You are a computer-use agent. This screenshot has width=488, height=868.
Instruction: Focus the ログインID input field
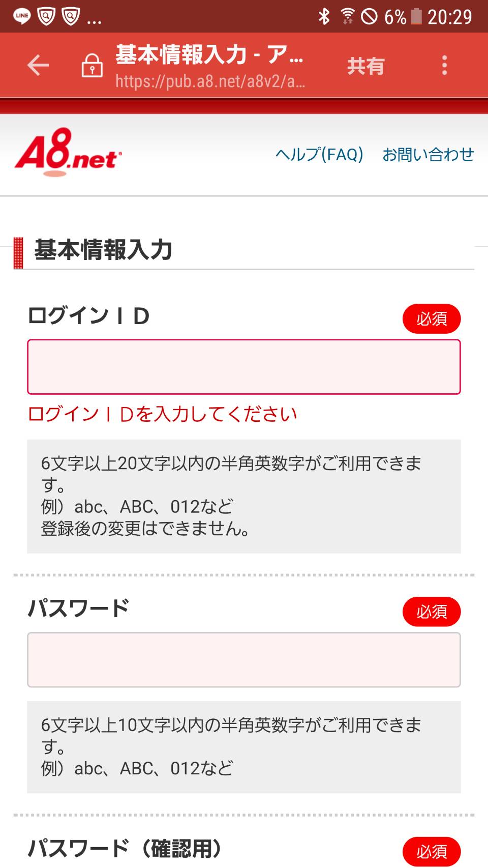[x=244, y=367]
